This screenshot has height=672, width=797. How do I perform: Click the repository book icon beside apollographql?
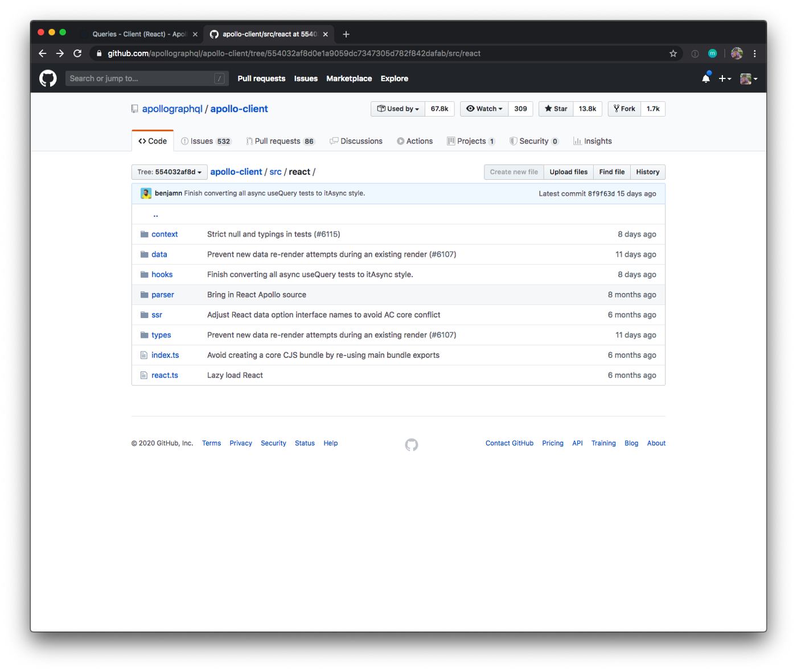tap(135, 109)
